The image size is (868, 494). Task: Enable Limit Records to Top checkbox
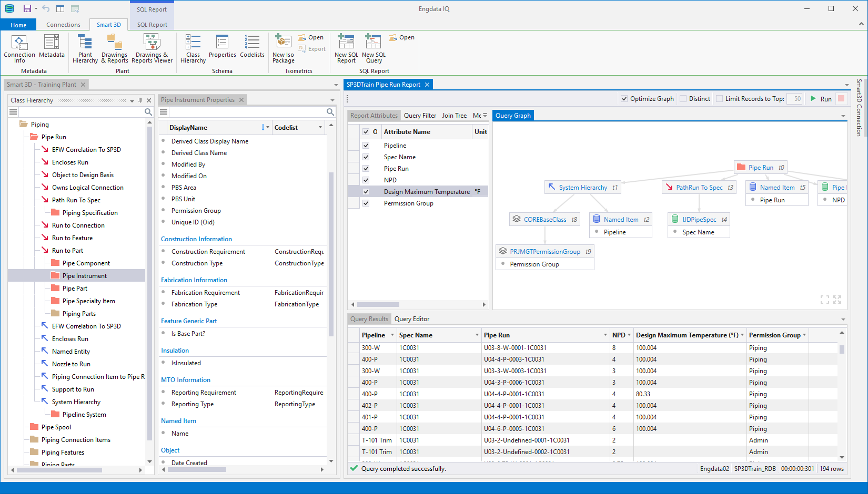point(719,99)
